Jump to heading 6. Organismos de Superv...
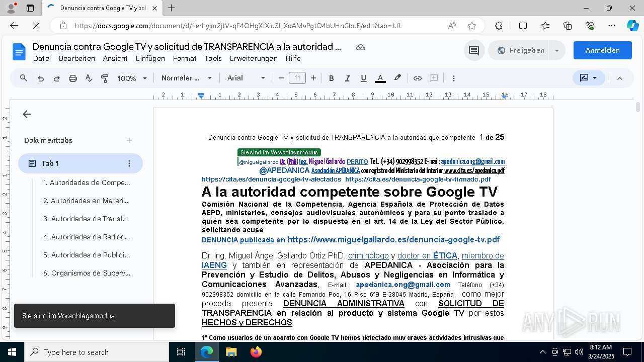The height and width of the screenshot is (362, 644). point(87,273)
